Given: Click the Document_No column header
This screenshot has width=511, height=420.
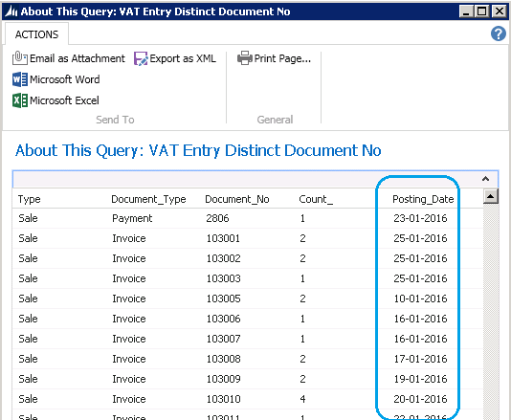Looking at the screenshot, I should [x=237, y=199].
